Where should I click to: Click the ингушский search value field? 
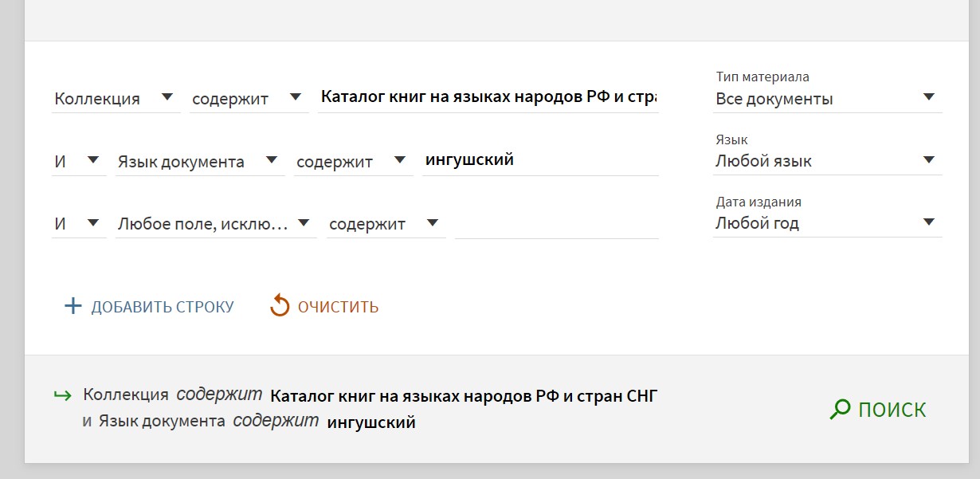point(539,160)
